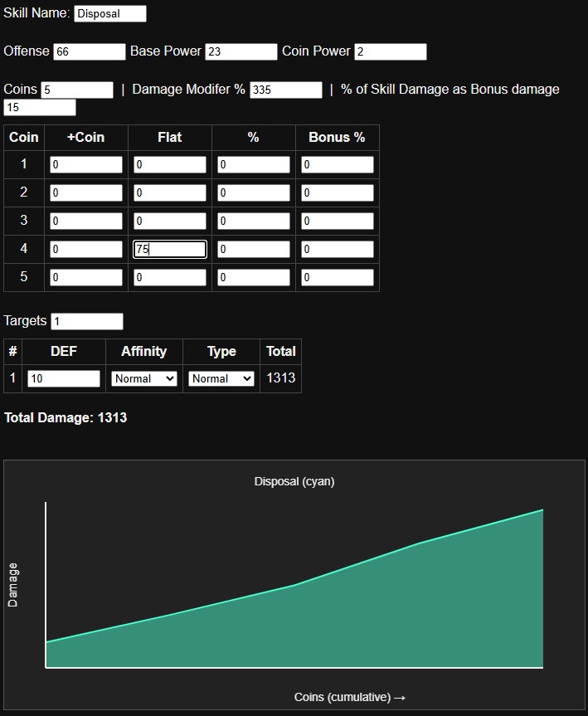Focus the Coins count input field

coord(77,90)
